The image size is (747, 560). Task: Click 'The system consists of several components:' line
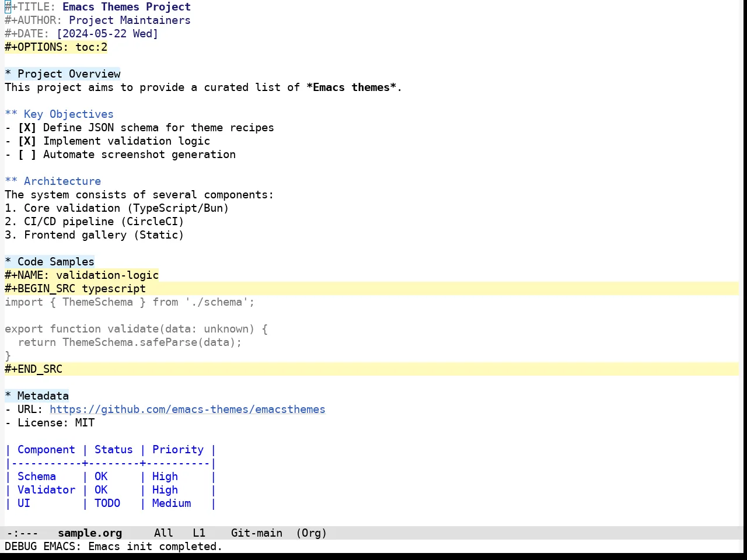point(139,195)
